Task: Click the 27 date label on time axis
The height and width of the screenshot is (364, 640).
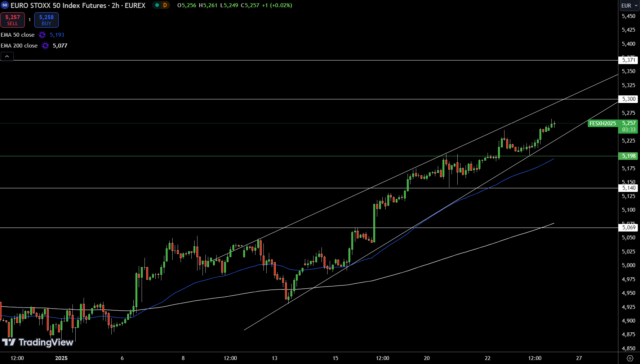Action: click(x=579, y=358)
